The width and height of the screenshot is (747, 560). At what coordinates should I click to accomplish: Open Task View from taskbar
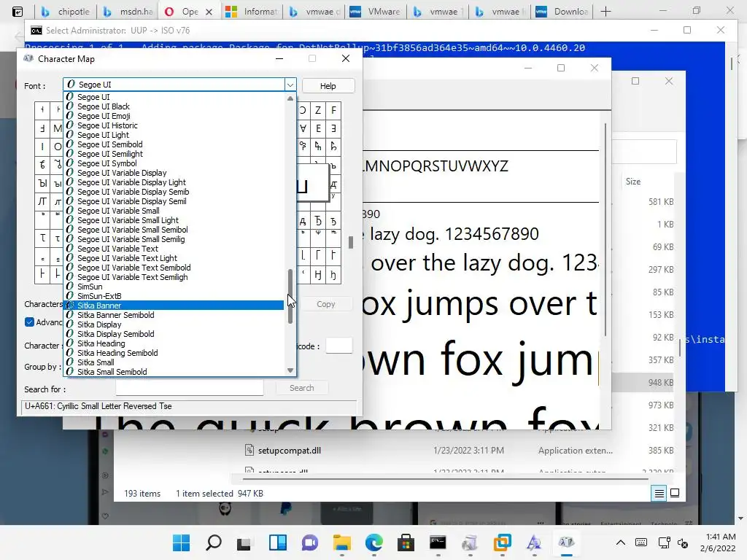[x=245, y=542]
